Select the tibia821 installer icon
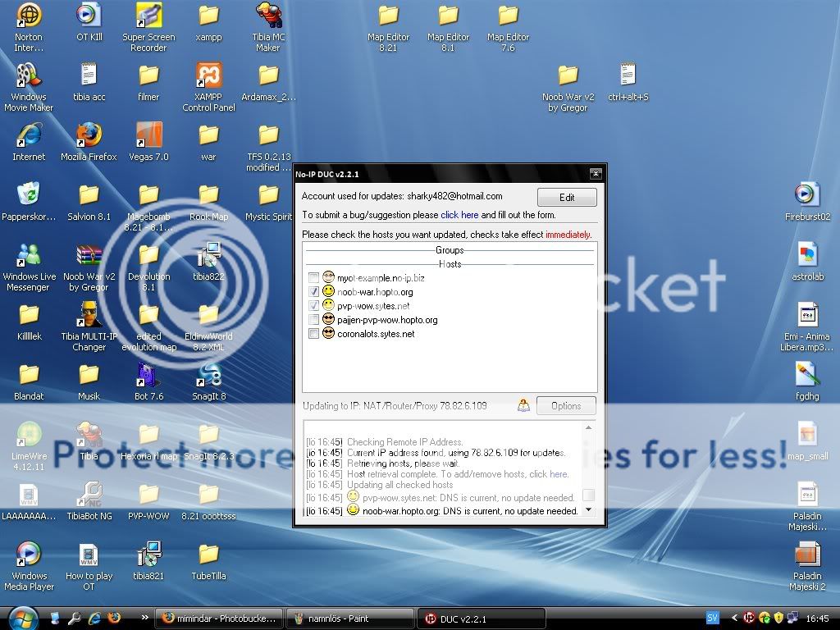The width and height of the screenshot is (840, 630). (x=148, y=561)
